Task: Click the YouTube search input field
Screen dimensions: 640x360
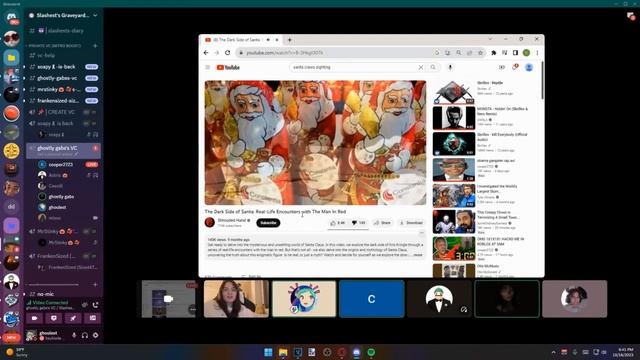Action: click(354, 67)
